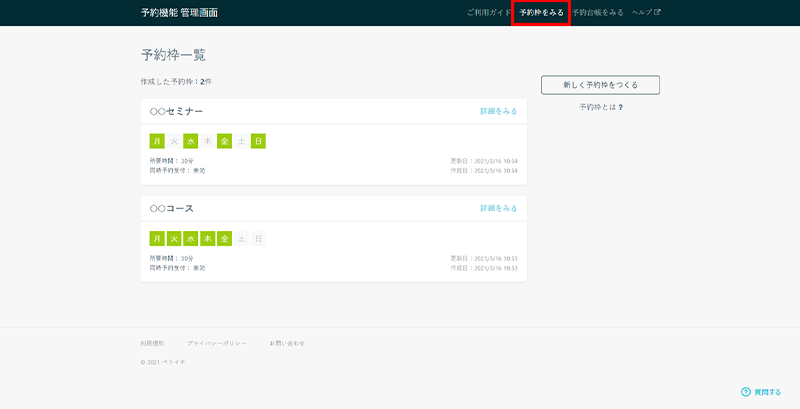
Task: Click the 金 day badge in ○○セミナー
Action: [224, 141]
